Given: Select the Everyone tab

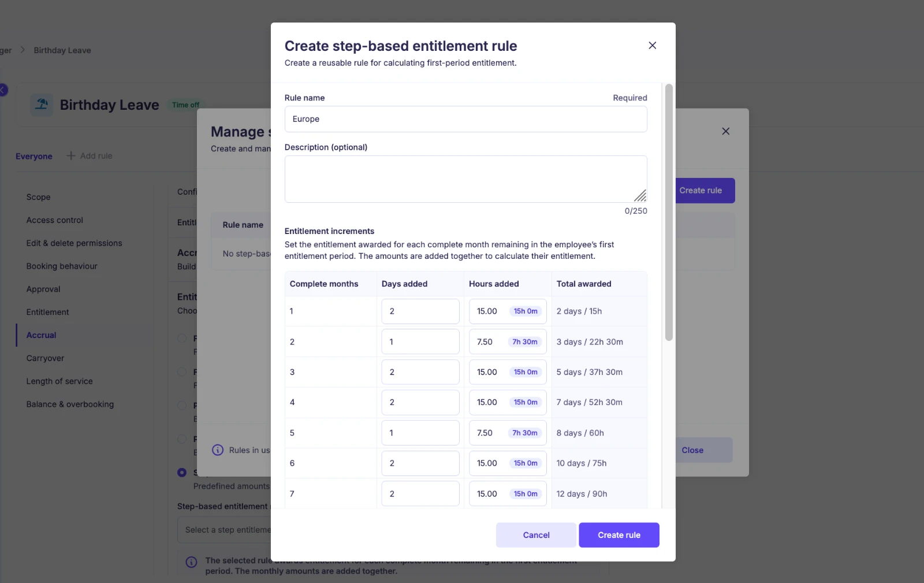Looking at the screenshot, I should (x=34, y=156).
